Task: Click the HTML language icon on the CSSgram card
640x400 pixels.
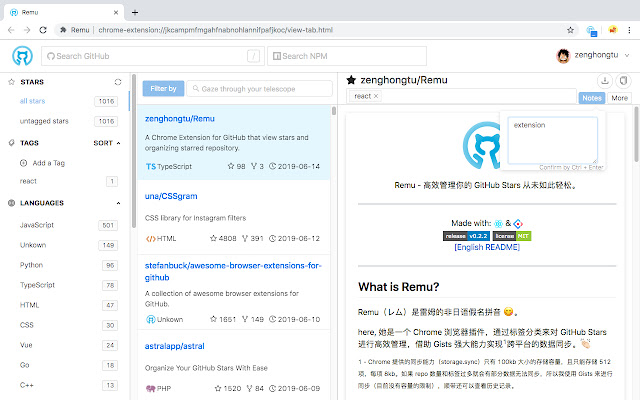Action: tap(151, 238)
